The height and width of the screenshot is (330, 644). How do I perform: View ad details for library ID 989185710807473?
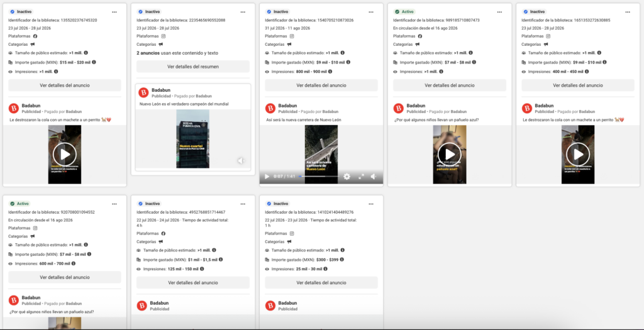pyautogui.click(x=449, y=85)
